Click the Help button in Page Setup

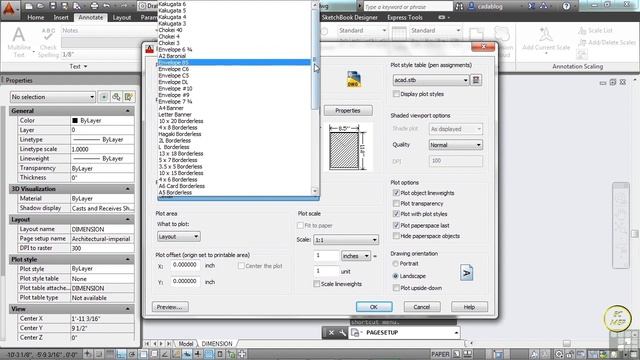coord(469,307)
